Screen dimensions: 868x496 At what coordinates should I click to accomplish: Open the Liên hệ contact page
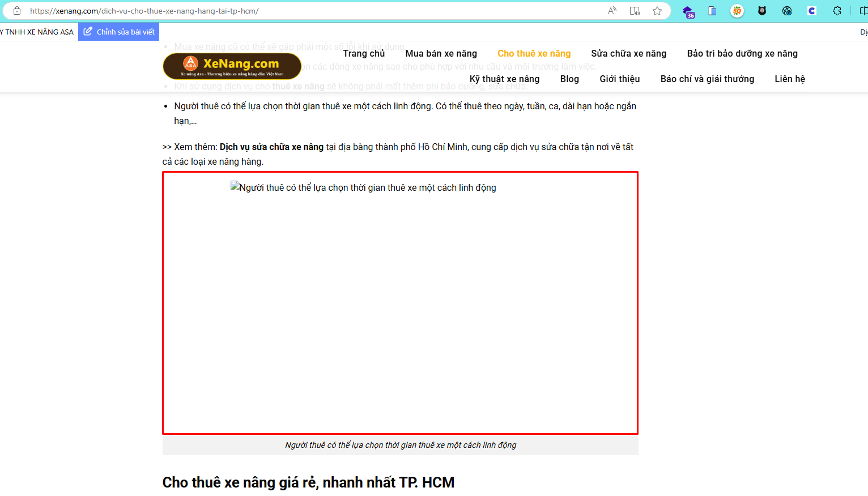pos(790,79)
